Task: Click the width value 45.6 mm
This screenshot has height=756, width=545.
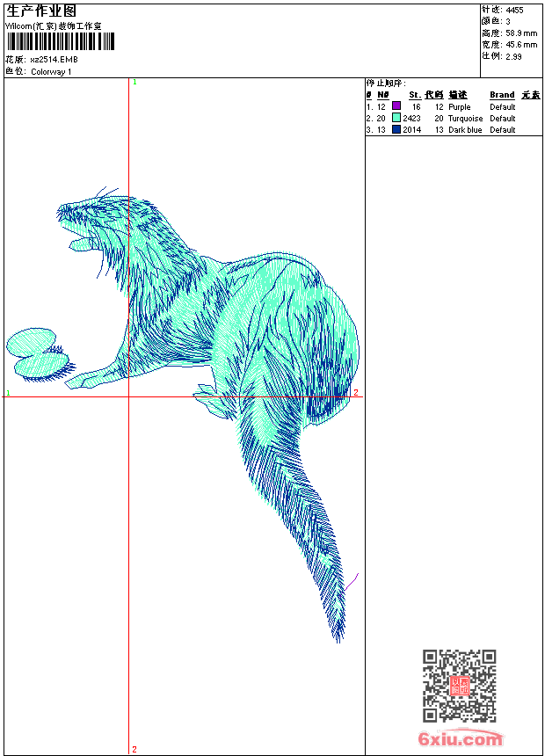Action: (521, 45)
